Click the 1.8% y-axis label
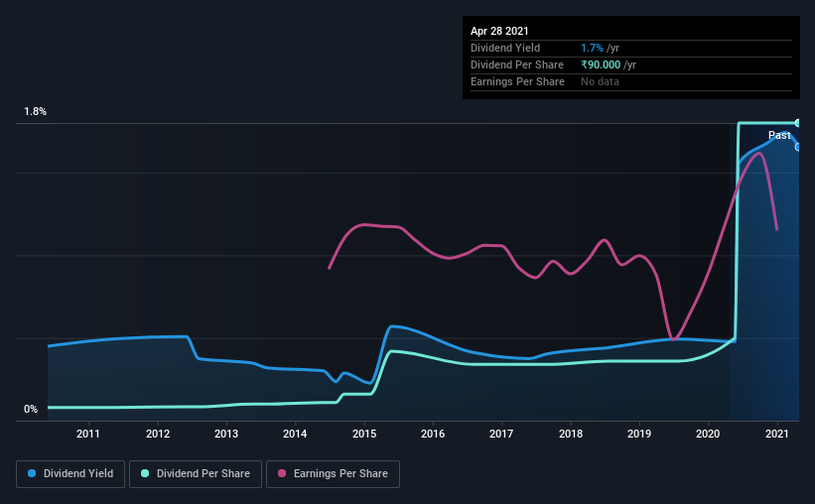 point(36,112)
